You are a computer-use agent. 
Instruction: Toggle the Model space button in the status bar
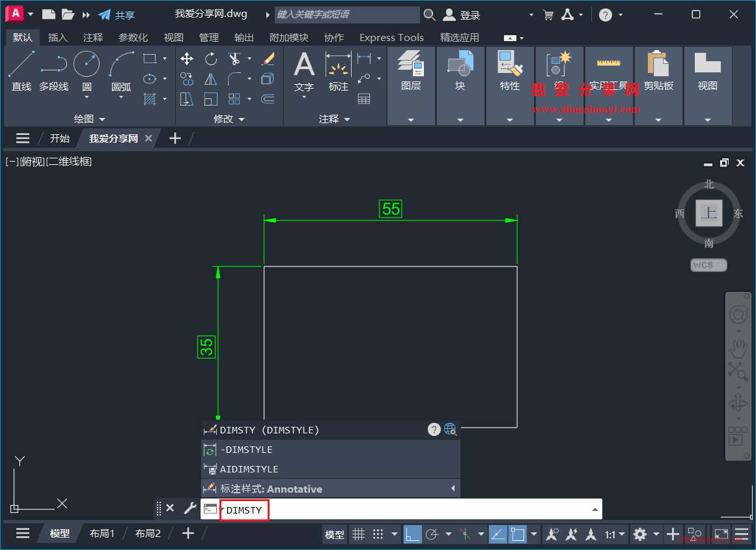tap(334, 534)
